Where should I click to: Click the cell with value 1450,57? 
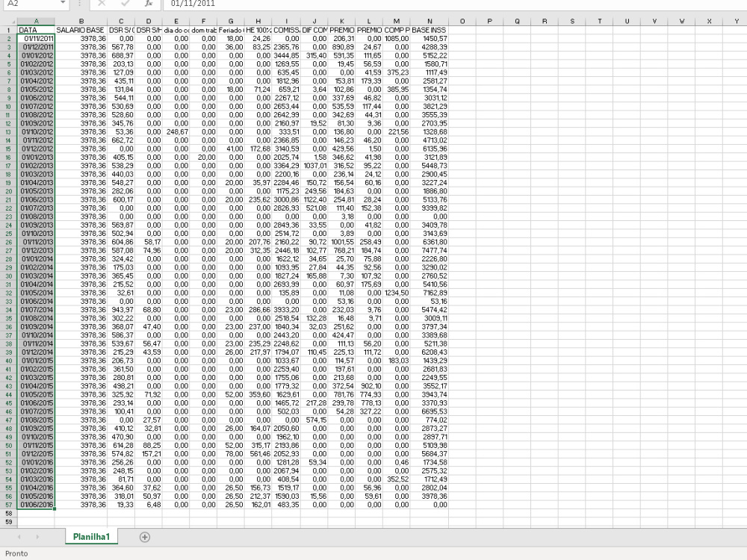tap(430, 39)
